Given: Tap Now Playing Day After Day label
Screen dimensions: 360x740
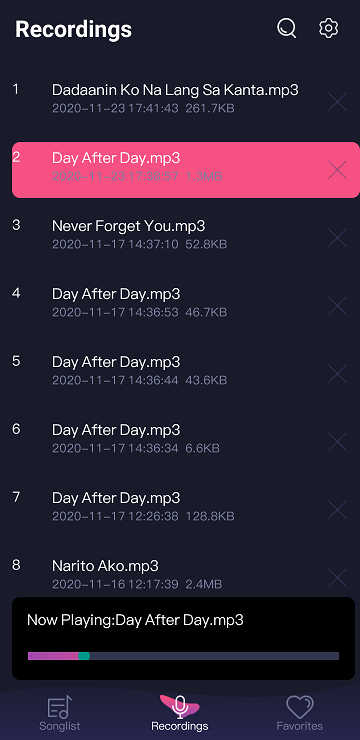Looking at the screenshot, I should tap(135, 620).
